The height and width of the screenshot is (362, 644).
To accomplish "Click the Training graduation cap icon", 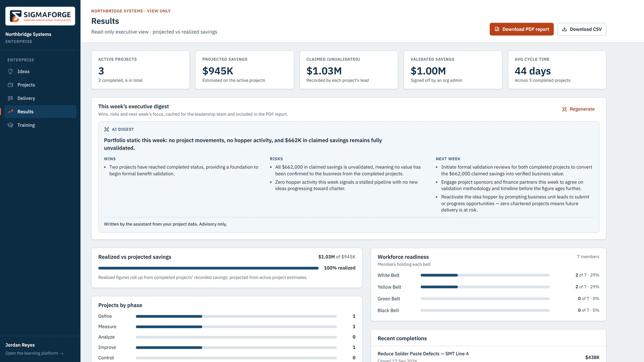I will pyautogui.click(x=10, y=125).
